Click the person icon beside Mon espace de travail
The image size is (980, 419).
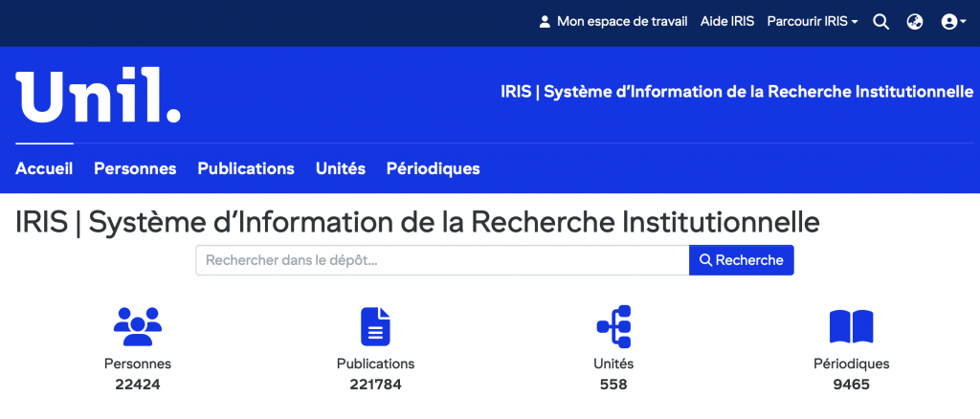click(x=545, y=22)
